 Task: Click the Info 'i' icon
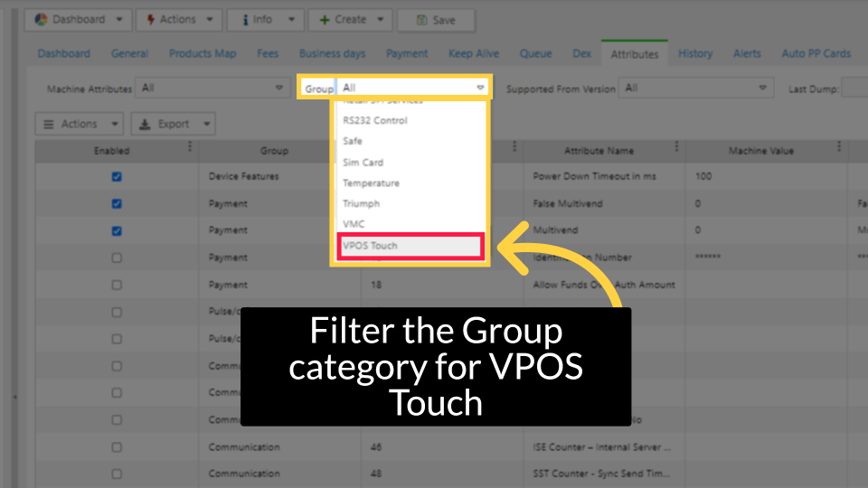[x=245, y=19]
